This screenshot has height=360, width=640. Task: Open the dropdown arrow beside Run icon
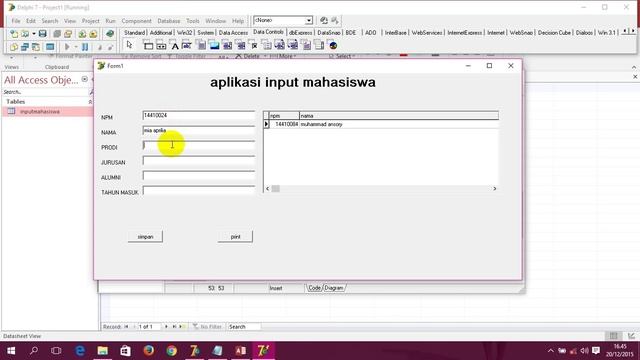(76, 47)
